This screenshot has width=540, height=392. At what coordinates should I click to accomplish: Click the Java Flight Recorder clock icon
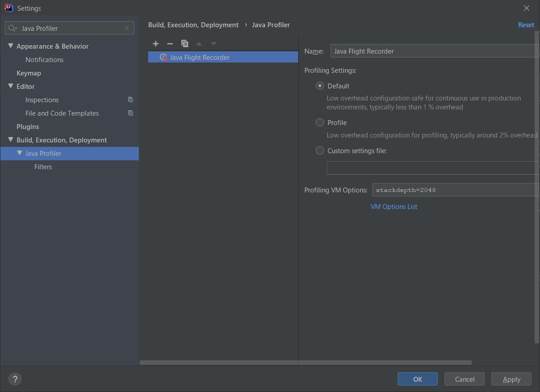[x=164, y=58]
